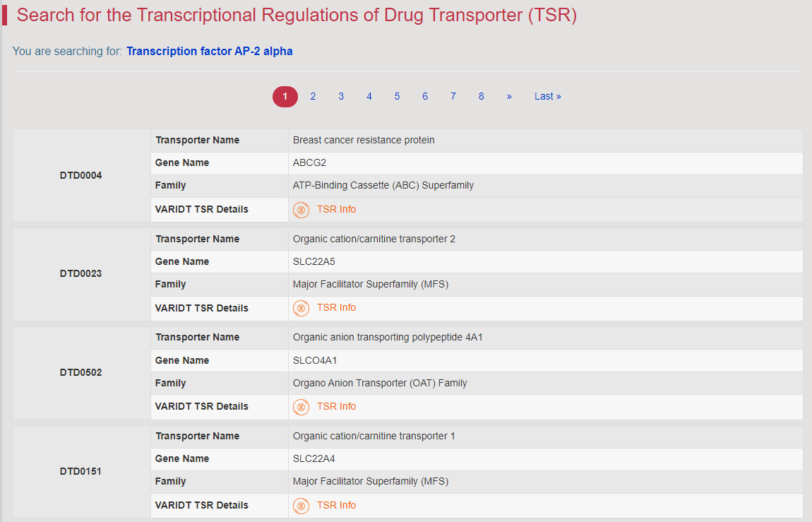Open TSR Info link for DTD0151
Screen dimensions: 812x522
click(336, 506)
